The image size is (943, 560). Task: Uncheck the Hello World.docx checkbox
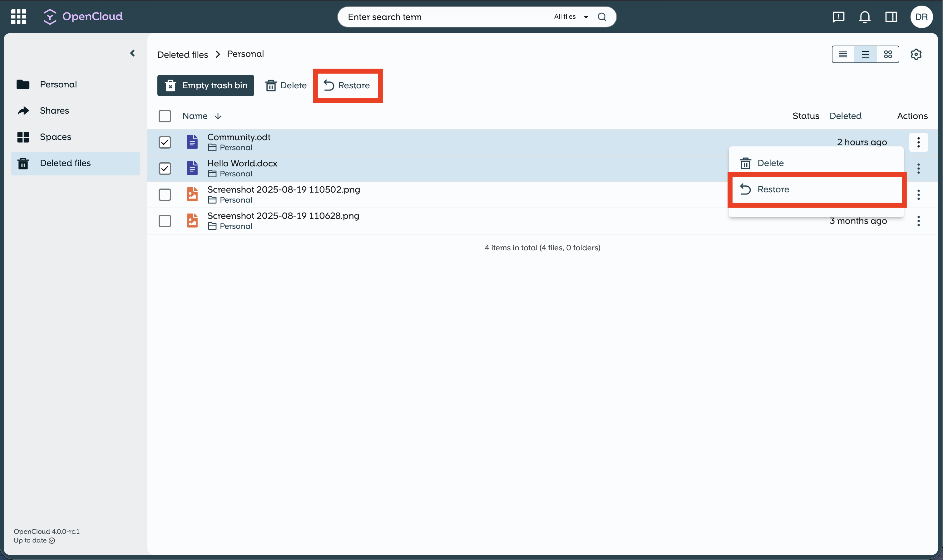coord(165,168)
